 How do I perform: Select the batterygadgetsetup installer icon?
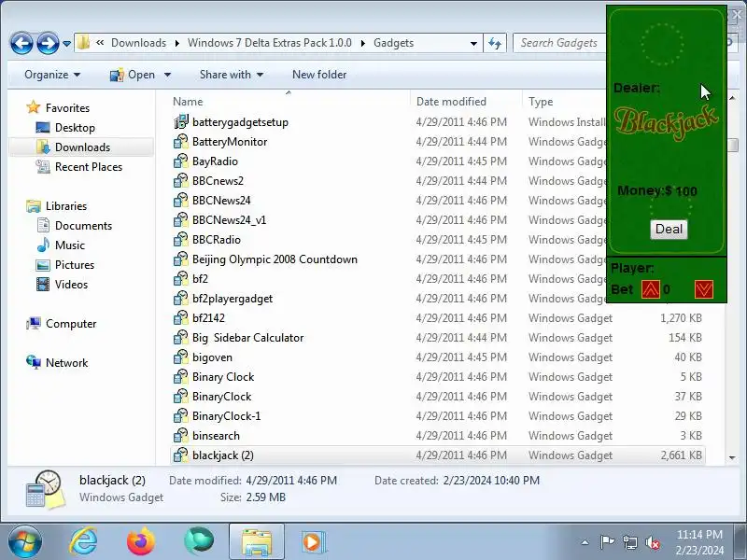point(181,122)
